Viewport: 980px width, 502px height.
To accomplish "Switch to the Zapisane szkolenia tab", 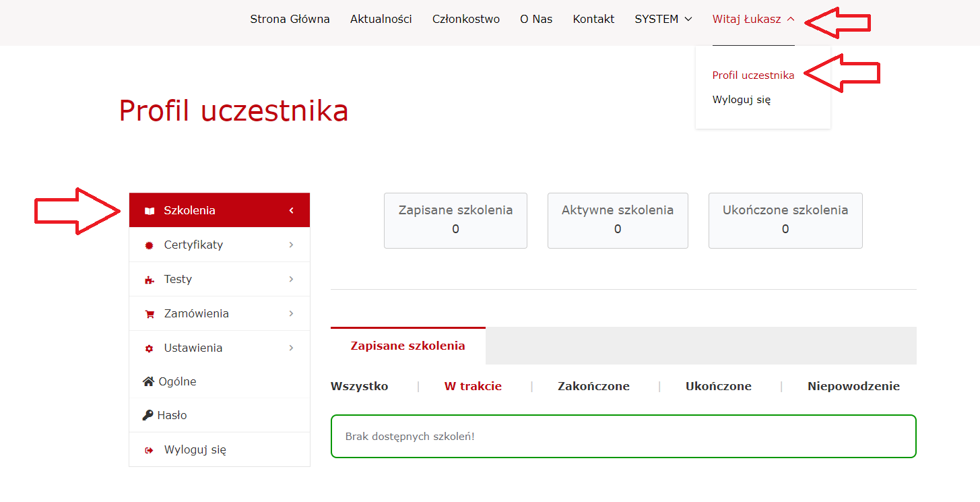I will [407, 346].
